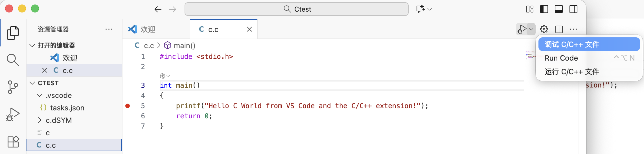Switch to the 欢迎 tab

(148, 29)
